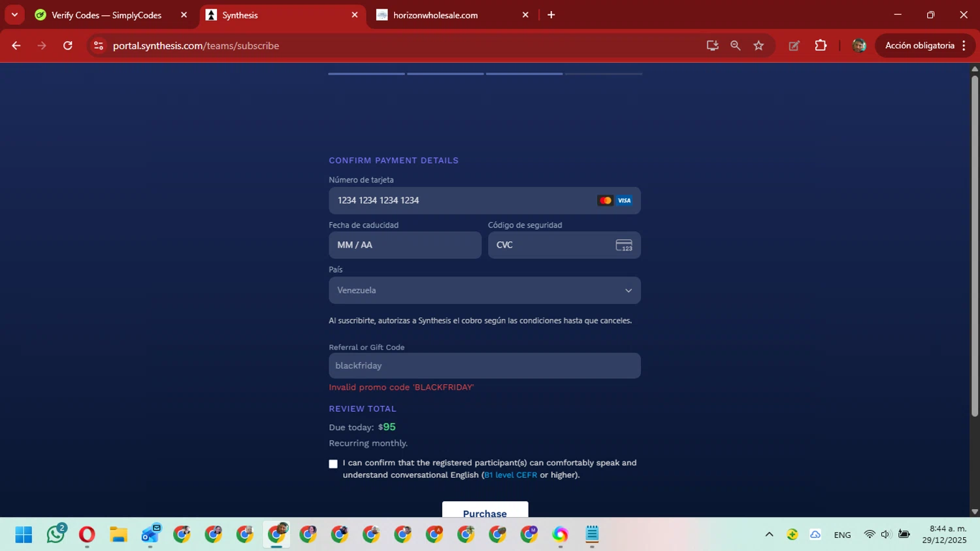This screenshot has width=980, height=551.
Task: Click the Número de tarjeta field
Action: click(x=485, y=201)
